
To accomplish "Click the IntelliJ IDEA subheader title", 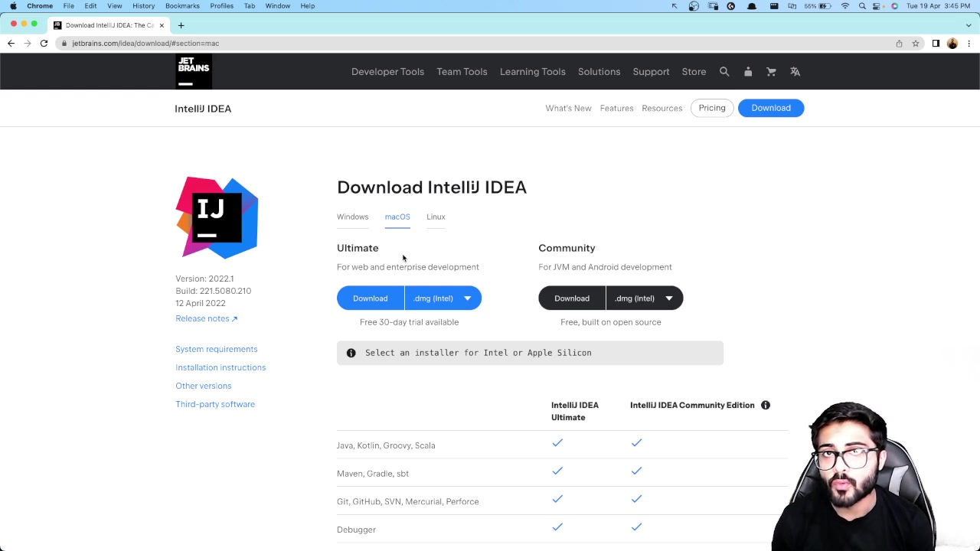I will [x=203, y=109].
